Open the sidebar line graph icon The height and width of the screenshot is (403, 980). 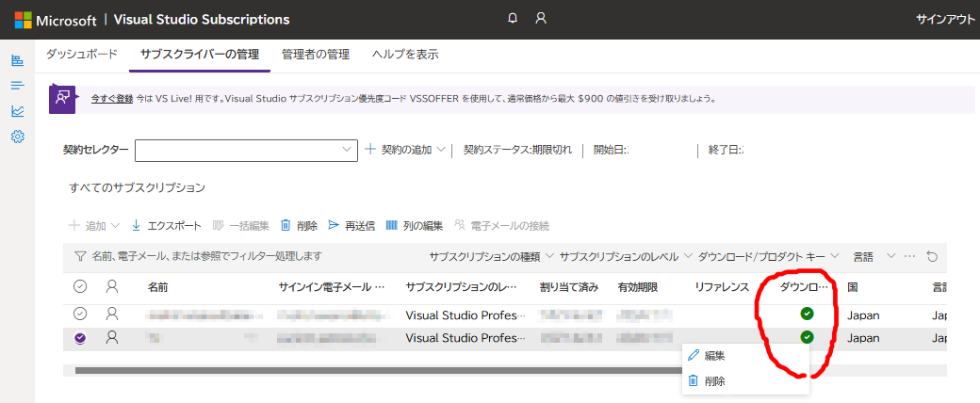[18, 111]
